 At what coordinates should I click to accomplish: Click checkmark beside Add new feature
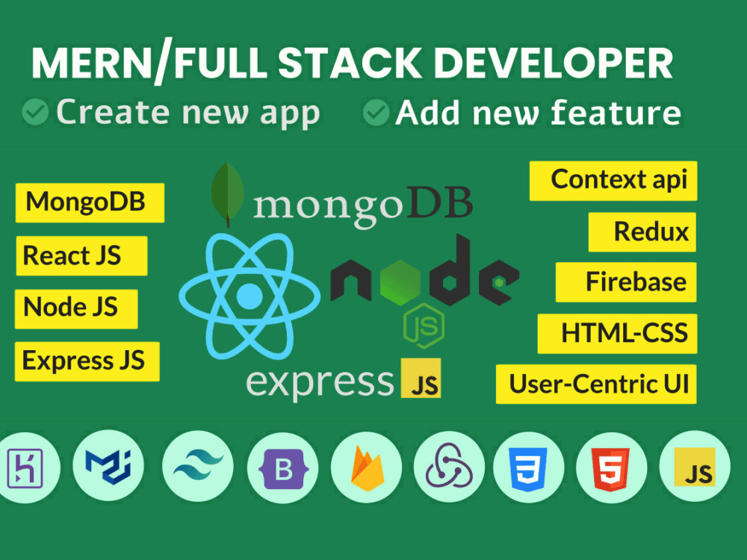[376, 113]
